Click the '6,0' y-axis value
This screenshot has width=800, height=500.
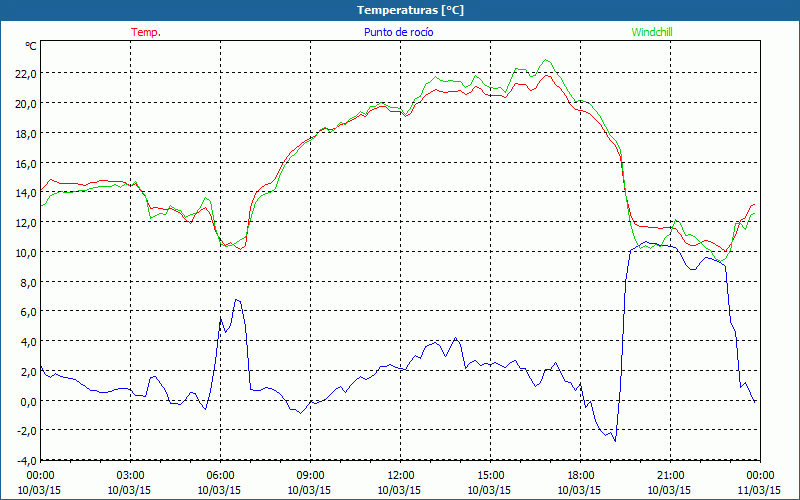tap(29, 312)
